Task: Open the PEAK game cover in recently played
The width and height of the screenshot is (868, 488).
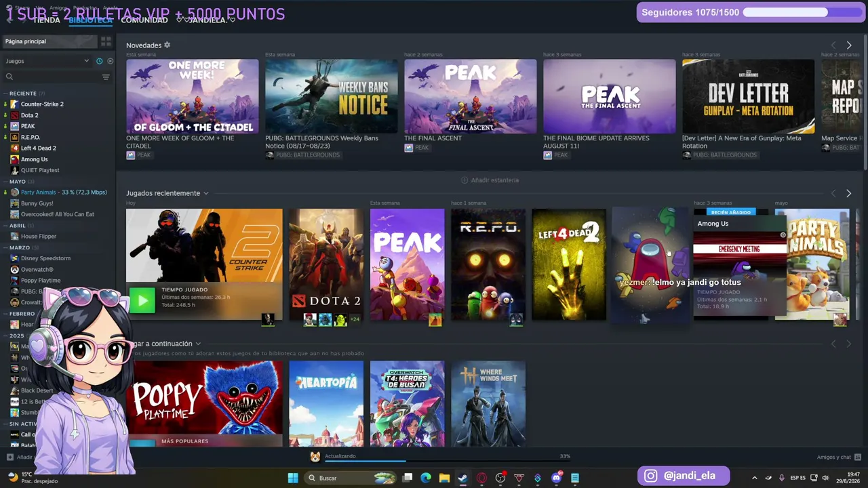Action: (x=408, y=264)
